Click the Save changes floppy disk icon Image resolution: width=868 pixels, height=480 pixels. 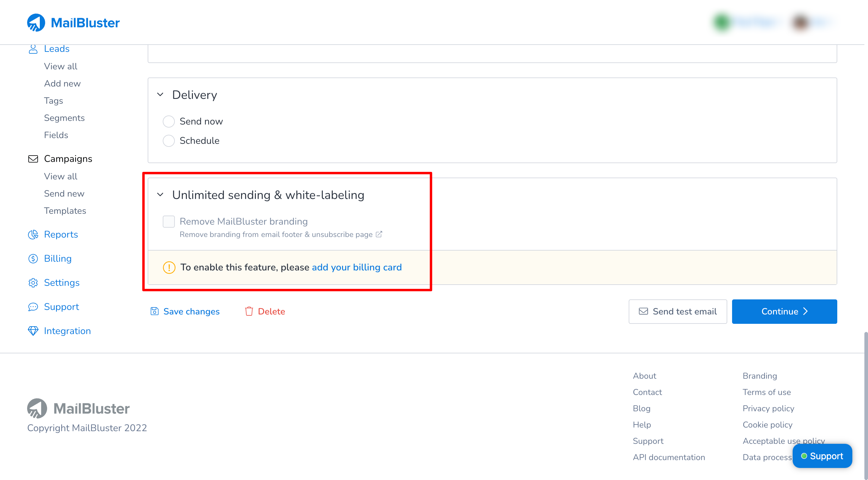[x=154, y=311]
